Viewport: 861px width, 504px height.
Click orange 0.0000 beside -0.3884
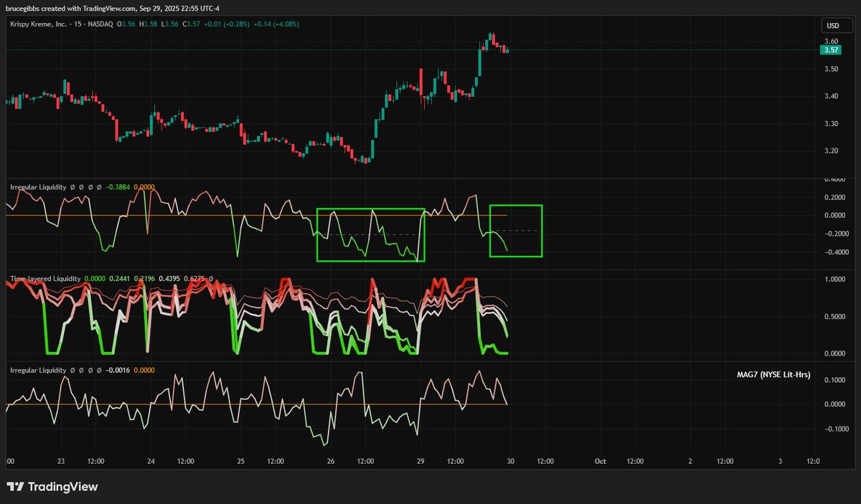(145, 187)
